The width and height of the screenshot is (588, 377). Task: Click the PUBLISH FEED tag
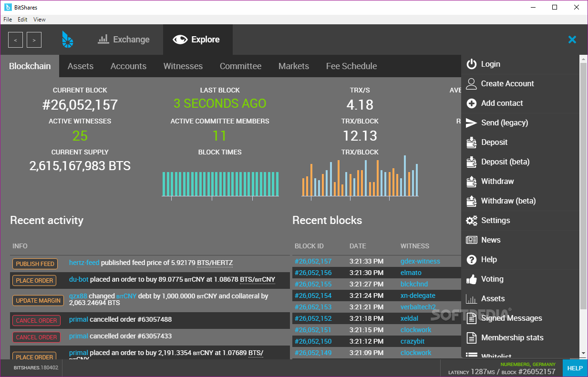click(35, 264)
